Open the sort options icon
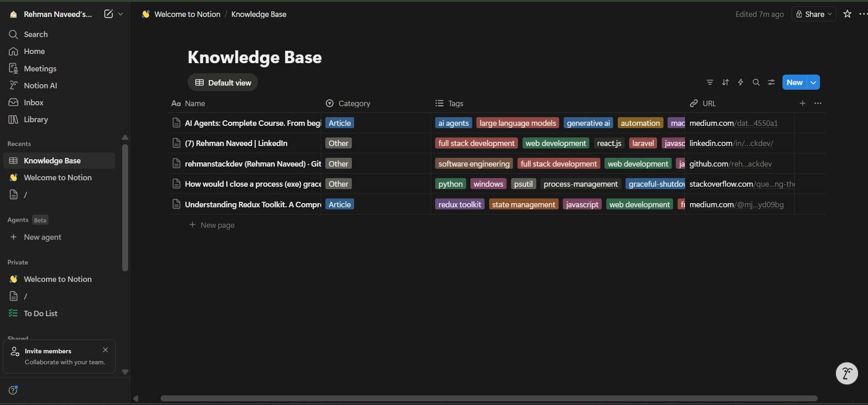868x405 pixels. tap(725, 82)
